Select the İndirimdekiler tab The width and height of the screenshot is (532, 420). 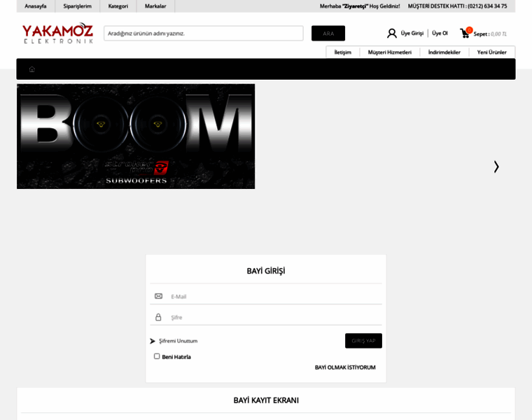pyautogui.click(x=444, y=52)
